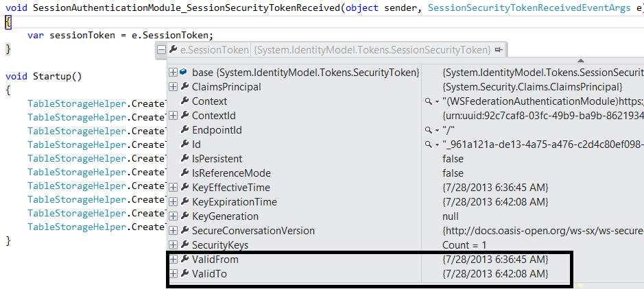Expand the ContextId property

173,116
